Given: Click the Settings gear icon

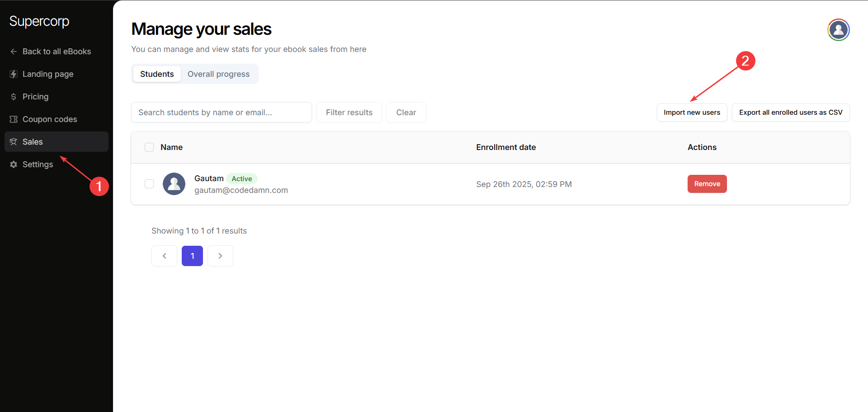Looking at the screenshot, I should (14, 164).
